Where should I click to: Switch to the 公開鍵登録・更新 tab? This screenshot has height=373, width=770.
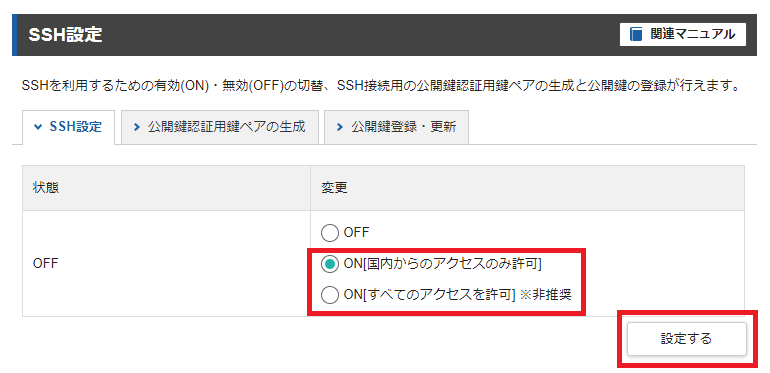click(x=396, y=127)
